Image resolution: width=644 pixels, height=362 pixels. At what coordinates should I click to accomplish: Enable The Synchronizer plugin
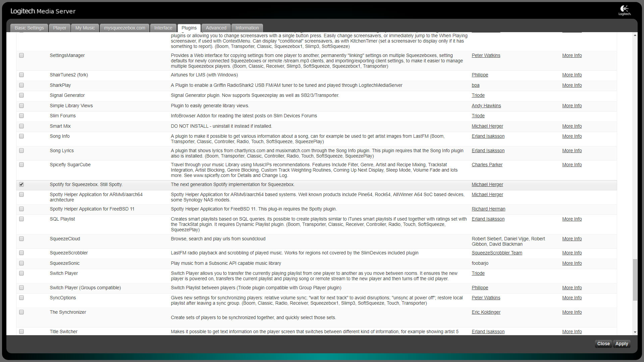[x=21, y=312]
